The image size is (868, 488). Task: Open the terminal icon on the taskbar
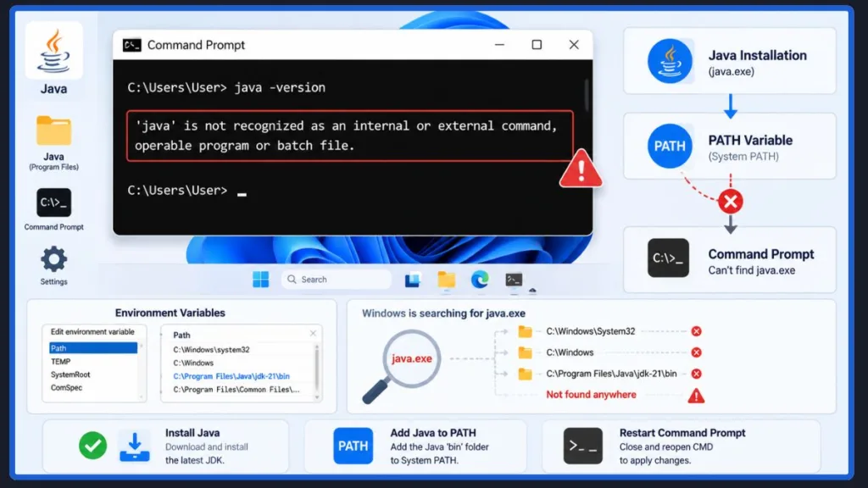[514, 280]
